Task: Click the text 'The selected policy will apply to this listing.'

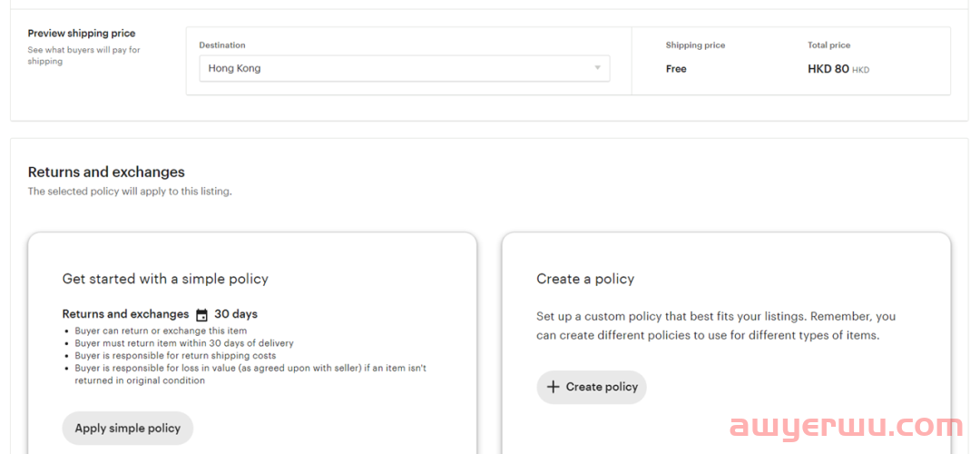Action: [130, 192]
